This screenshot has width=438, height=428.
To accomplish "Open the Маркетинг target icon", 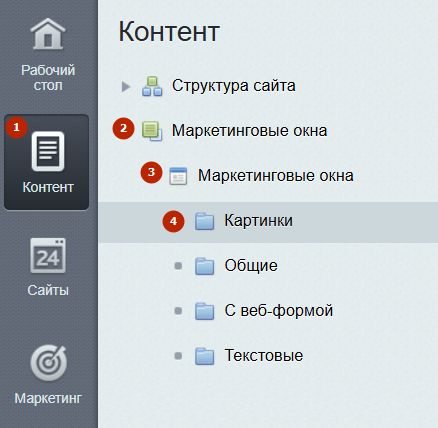I will click(49, 363).
